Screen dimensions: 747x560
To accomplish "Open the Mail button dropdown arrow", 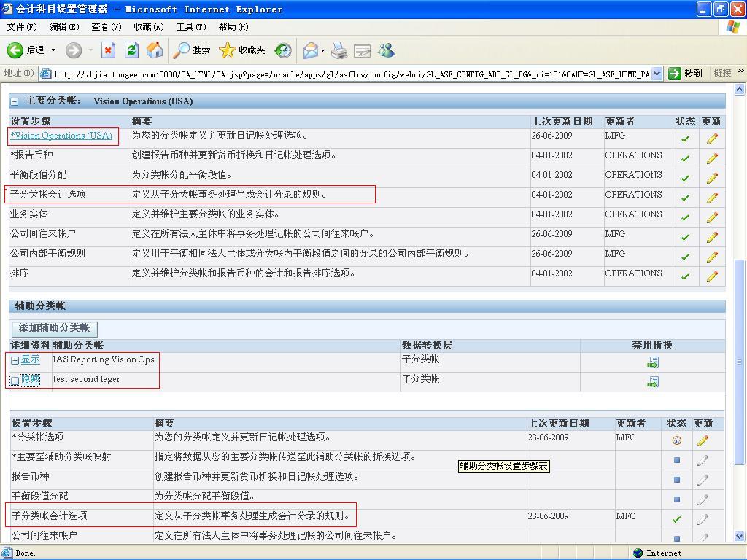I will point(323,50).
